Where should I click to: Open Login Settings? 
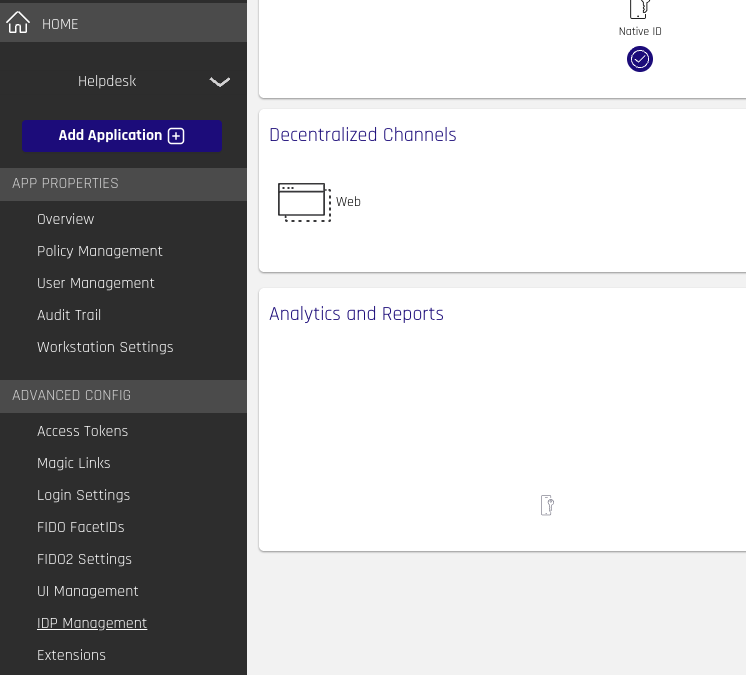84,495
